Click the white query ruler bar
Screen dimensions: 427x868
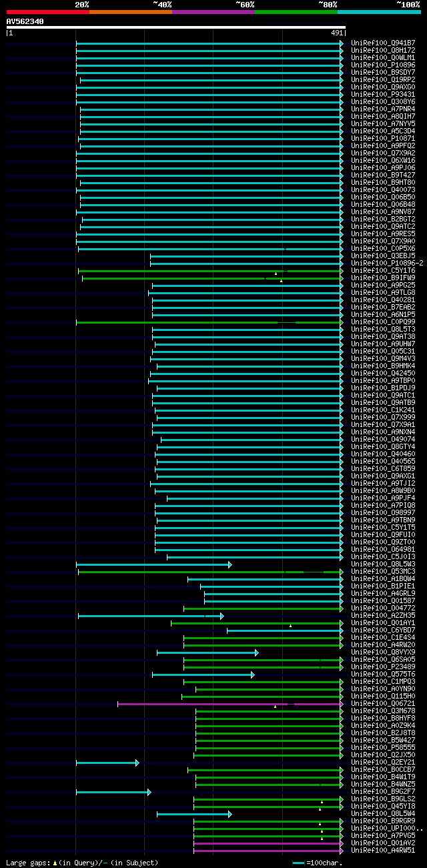click(176, 27)
